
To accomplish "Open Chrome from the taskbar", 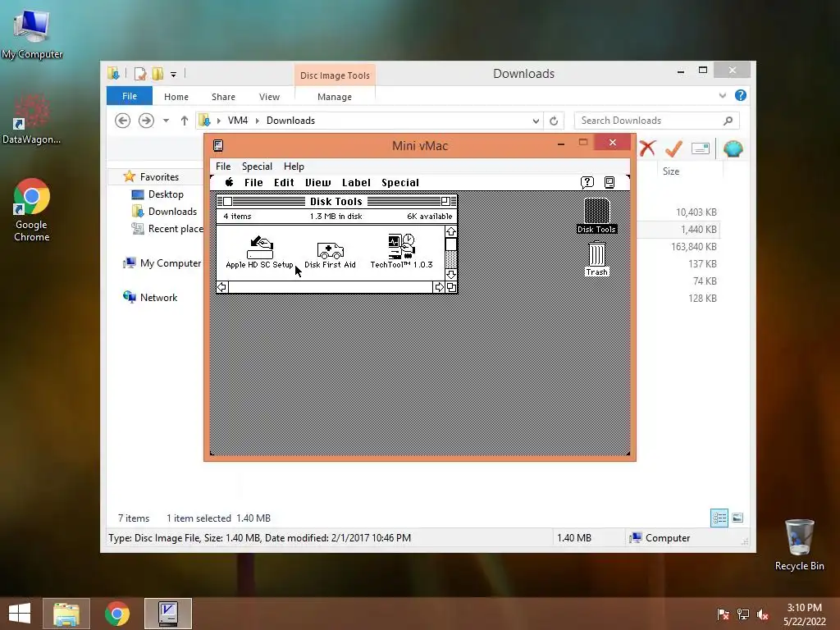I will point(116,614).
